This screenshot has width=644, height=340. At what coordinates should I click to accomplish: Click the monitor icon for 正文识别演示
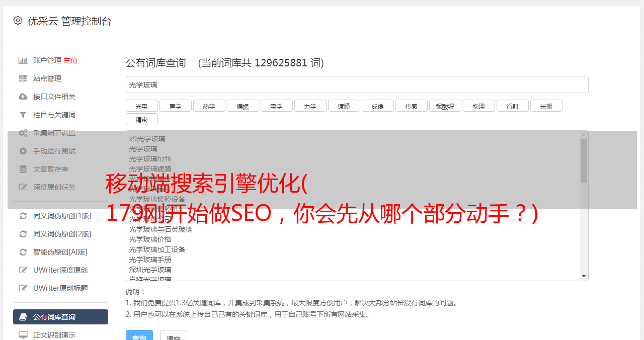coord(23,335)
